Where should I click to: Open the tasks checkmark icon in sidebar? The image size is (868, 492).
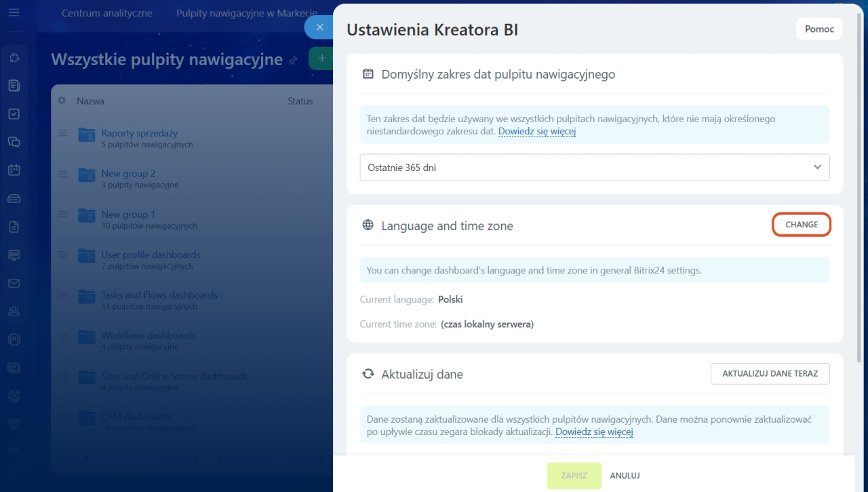click(x=14, y=114)
